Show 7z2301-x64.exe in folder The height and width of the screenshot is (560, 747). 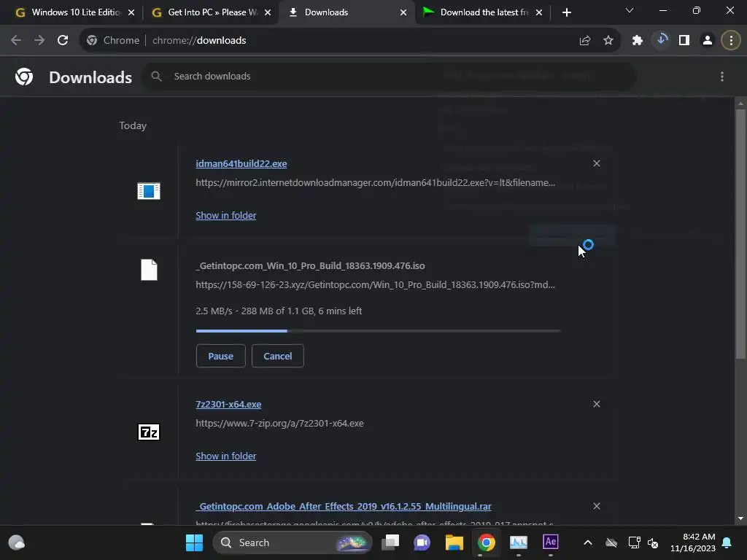pyautogui.click(x=226, y=456)
